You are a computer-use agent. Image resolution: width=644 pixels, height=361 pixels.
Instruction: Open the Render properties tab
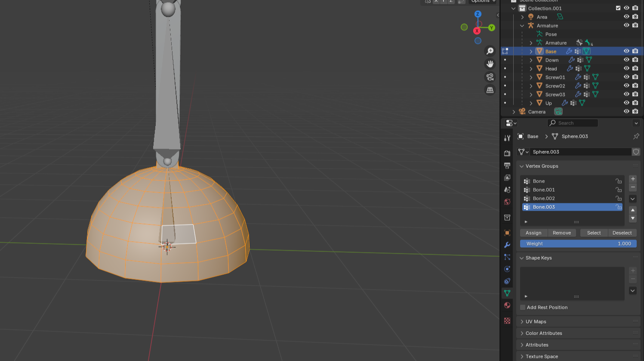(x=507, y=153)
